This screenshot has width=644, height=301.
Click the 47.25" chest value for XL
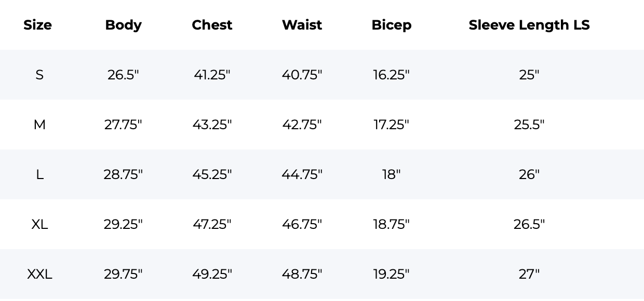212,224
